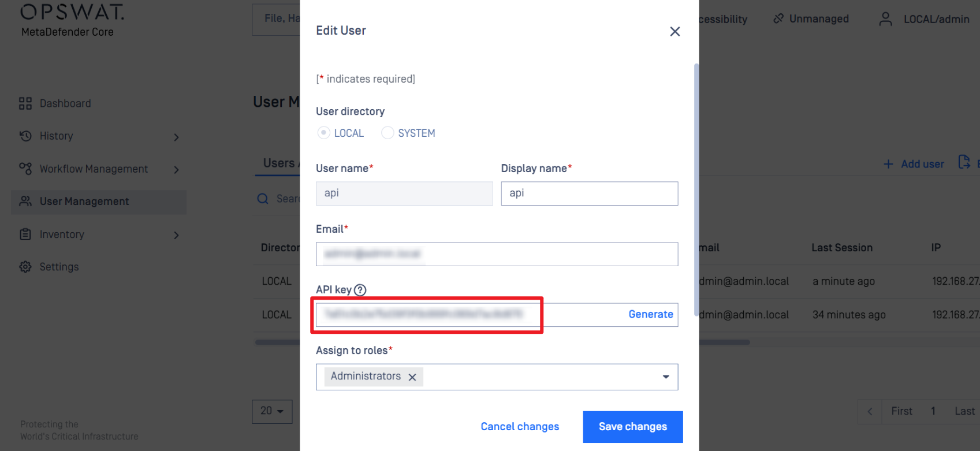Click Save changes button
Screen dimensions: 980x451
[633, 427]
